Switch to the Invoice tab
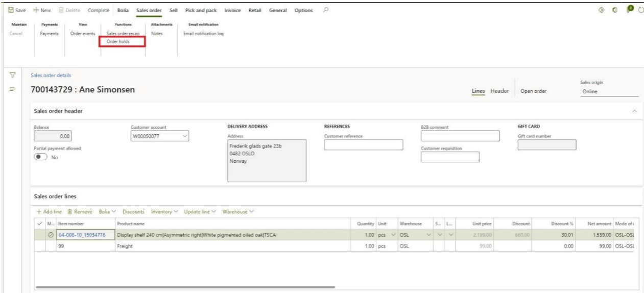The height and width of the screenshot is (293, 644). (x=232, y=11)
